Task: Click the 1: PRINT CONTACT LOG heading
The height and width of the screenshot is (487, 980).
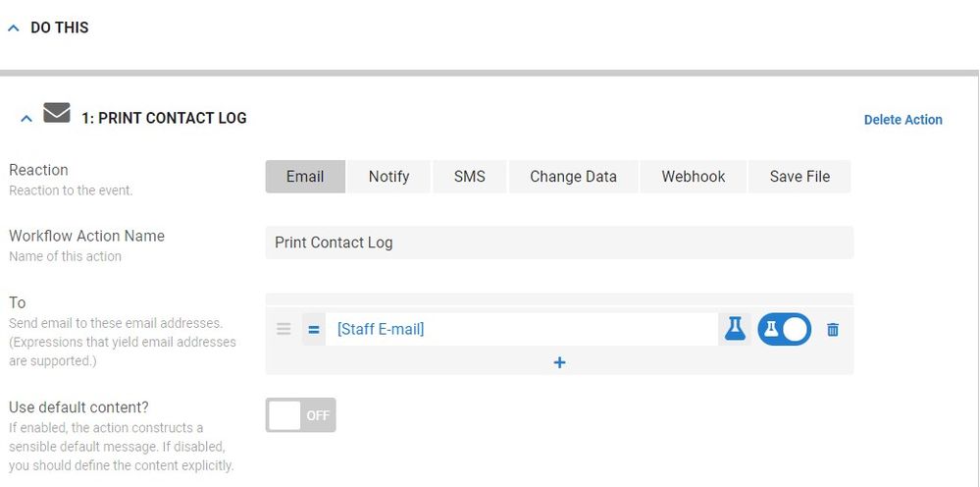Action: tap(164, 118)
